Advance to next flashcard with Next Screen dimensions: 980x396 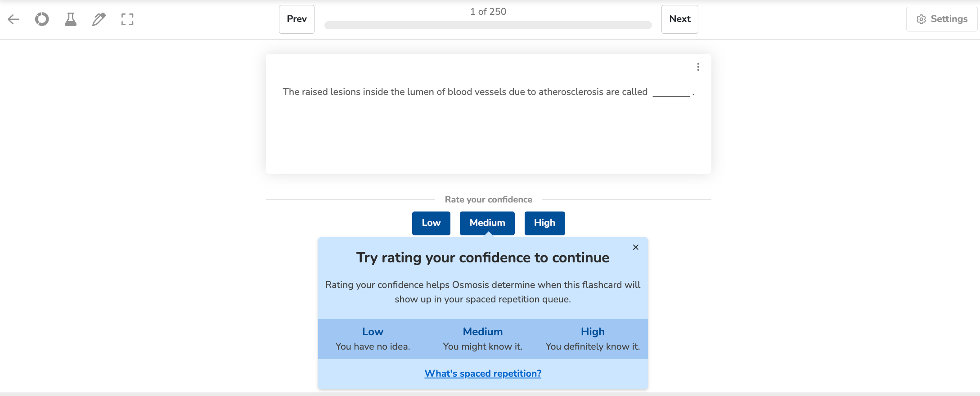679,19
